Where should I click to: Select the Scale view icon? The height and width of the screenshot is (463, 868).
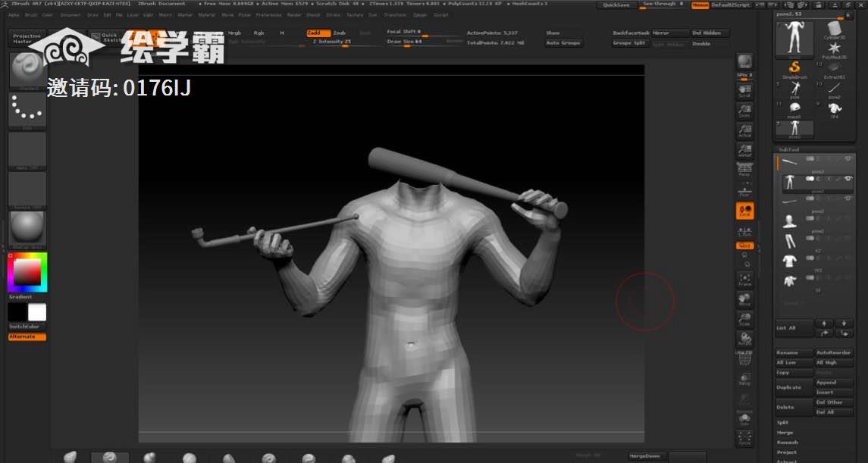click(744, 319)
